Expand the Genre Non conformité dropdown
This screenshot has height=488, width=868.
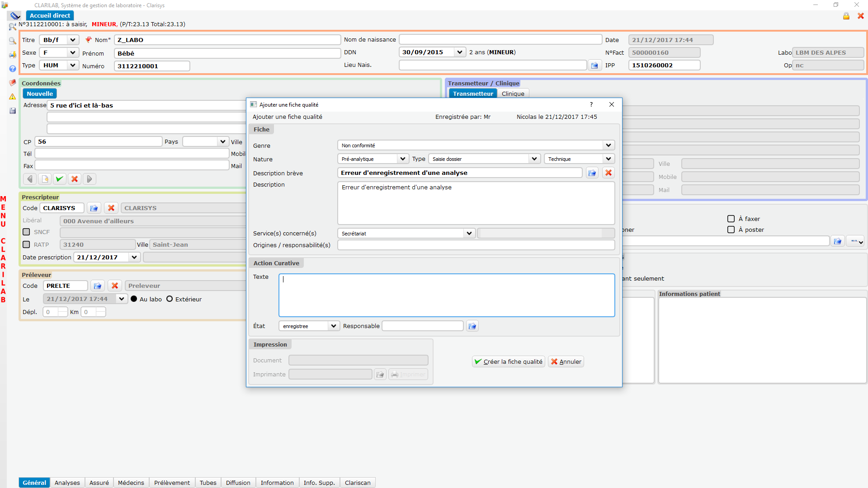(x=609, y=145)
